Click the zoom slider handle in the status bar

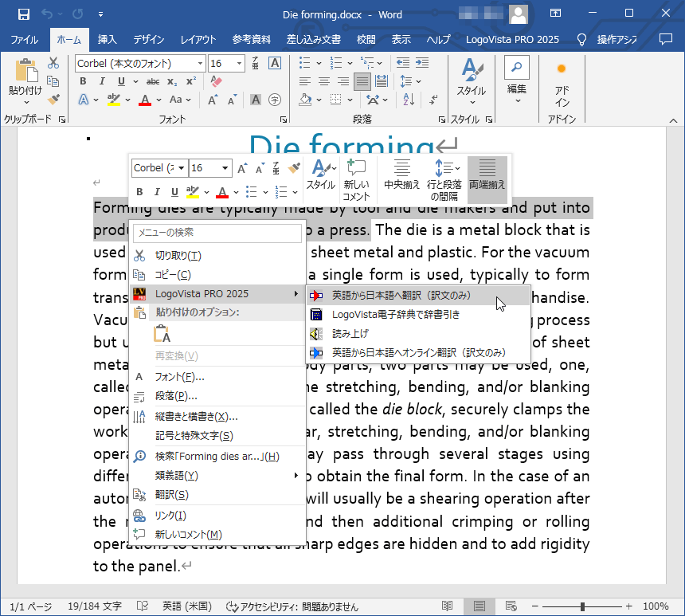(582, 606)
